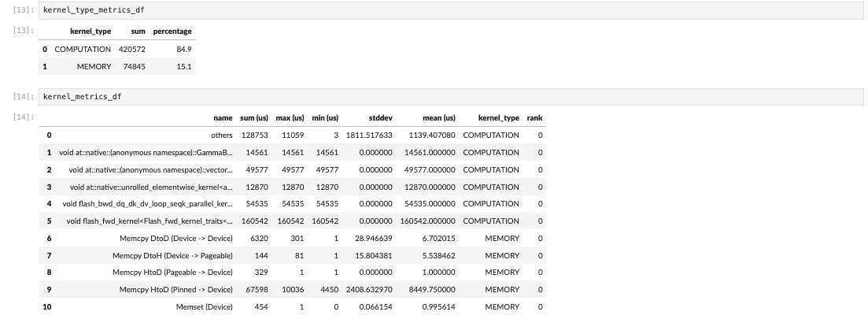Click the max (us) column header
The width and height of the screenshot is (868, 323).
pyautogui.click(x=290, y=118)
